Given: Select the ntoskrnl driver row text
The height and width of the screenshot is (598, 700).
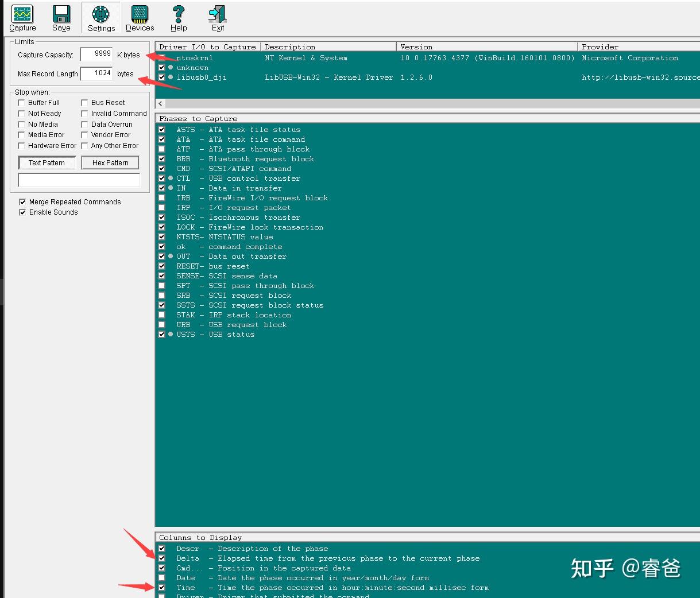Looking at the screenshot, I should click(x=195, y=58).
